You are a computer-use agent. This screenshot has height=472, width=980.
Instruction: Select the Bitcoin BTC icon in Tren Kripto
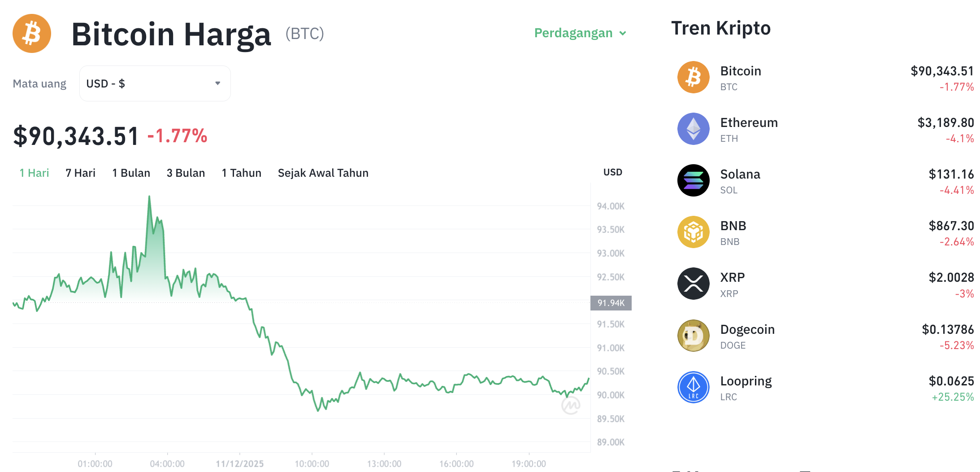coord(693,77)
